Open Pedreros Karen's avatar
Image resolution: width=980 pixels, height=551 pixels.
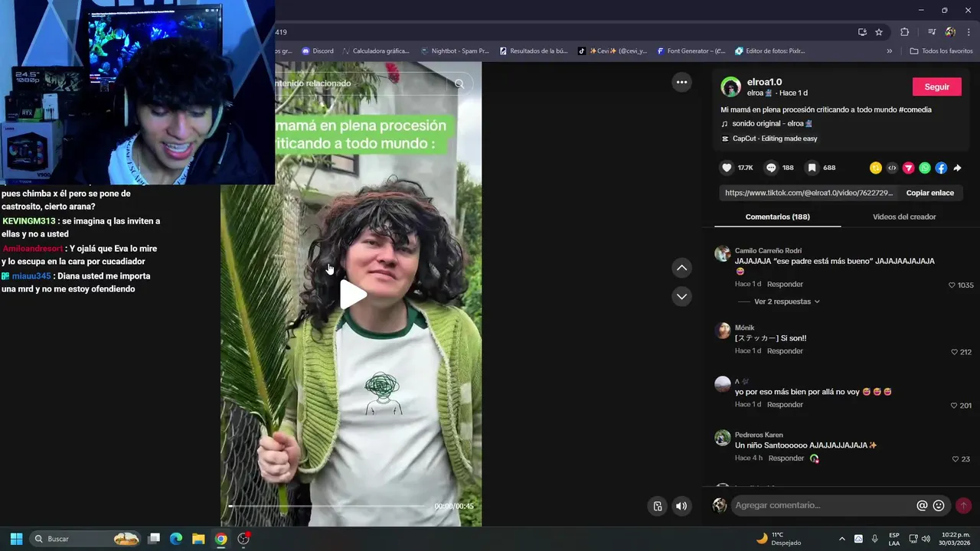click(723, 437)
